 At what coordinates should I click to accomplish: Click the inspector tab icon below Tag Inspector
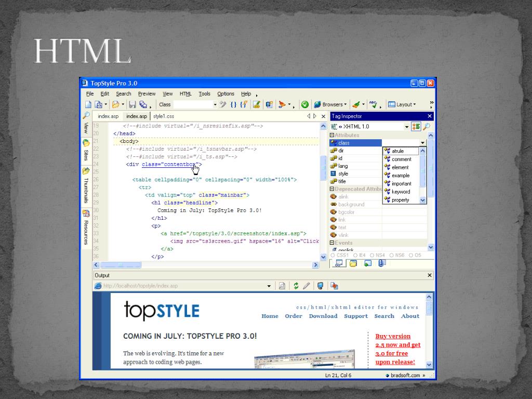pos(339,263)
